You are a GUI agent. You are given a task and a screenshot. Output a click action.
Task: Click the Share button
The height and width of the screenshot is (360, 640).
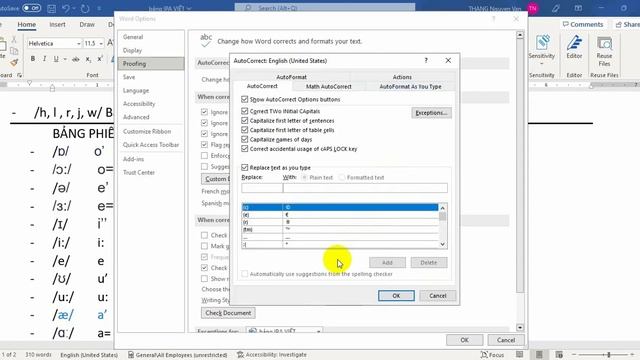coord(627,24)
